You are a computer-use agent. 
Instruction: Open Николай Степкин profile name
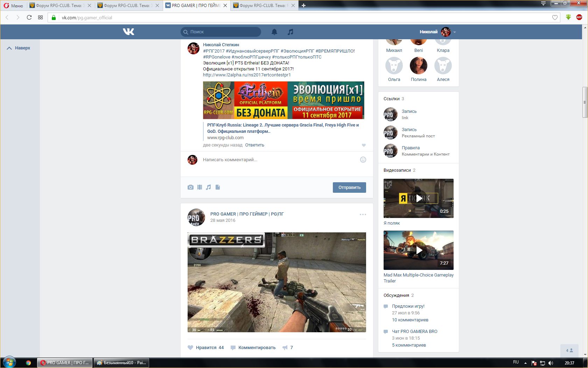click(221, 45)
